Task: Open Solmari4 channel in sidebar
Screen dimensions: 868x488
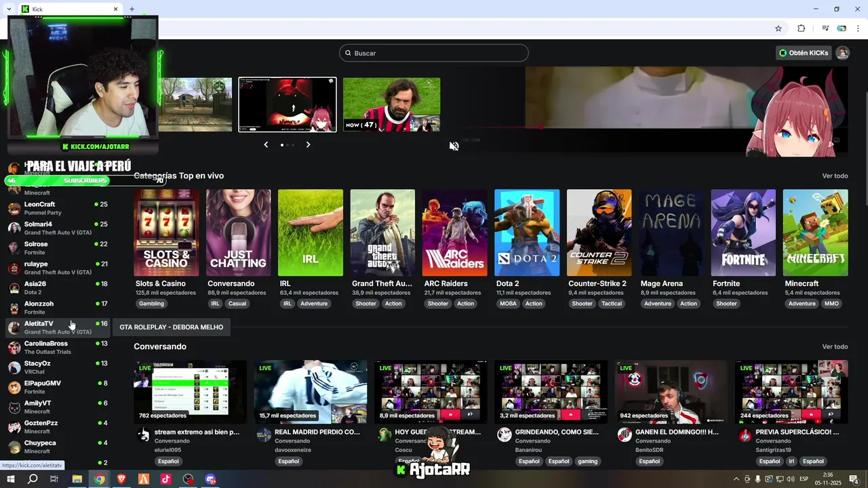Action: [x=58, y=228]
